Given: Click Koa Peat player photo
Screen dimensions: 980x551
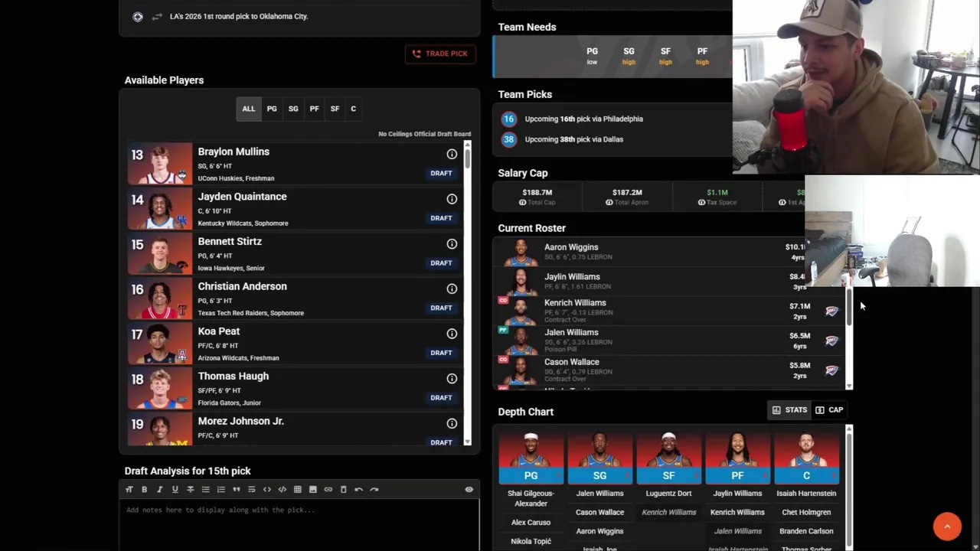Looking at the screenshot, I should click(x=160, y=343).
